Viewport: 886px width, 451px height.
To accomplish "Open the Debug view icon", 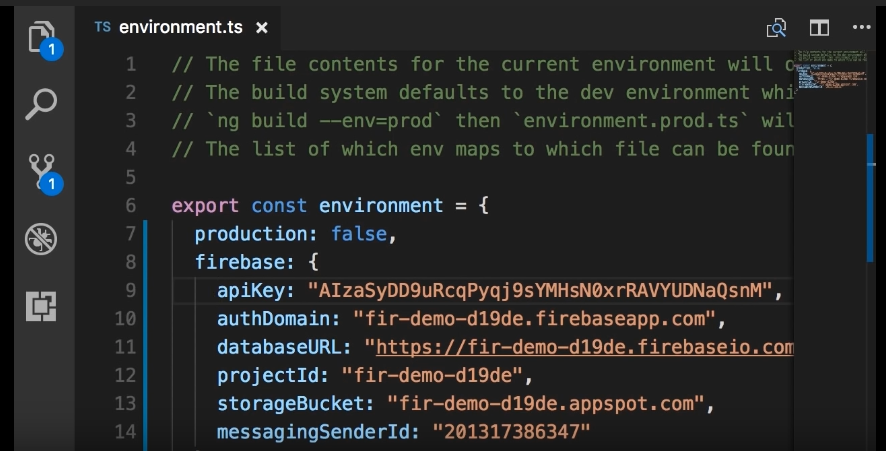I will (x=41, y=239).
